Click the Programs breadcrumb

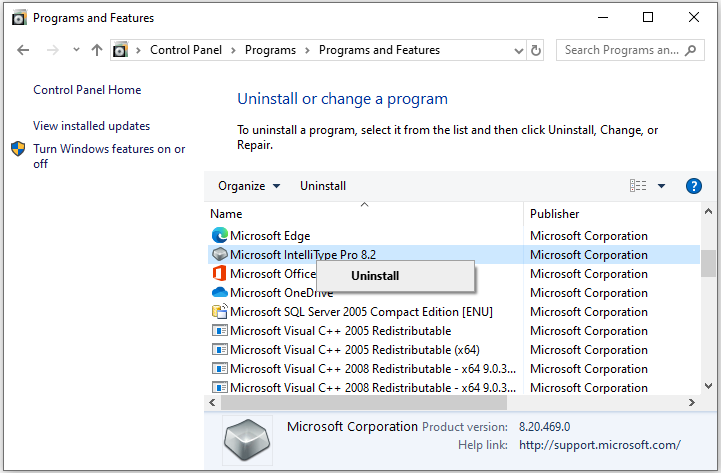pos(270,50)
